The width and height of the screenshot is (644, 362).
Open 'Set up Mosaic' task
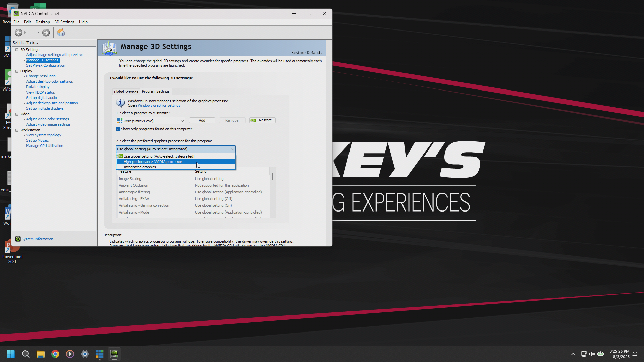click(x=38, y=141)
